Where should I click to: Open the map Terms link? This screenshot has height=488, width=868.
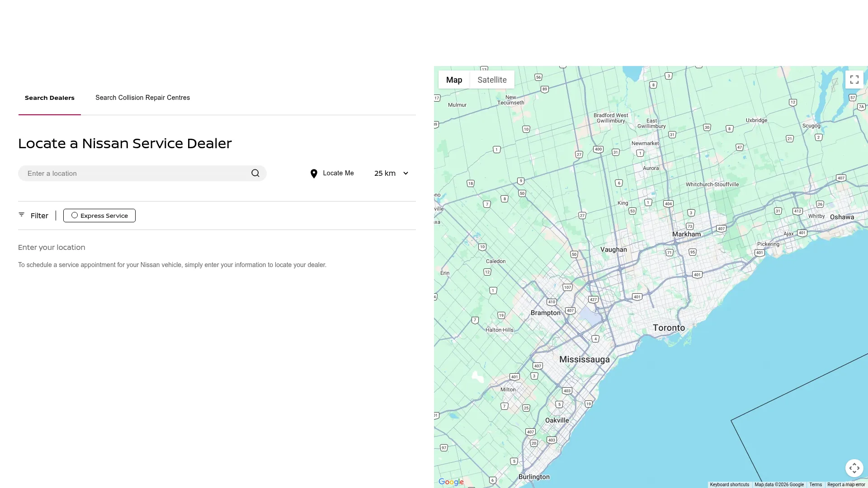(x=816, y=484)
